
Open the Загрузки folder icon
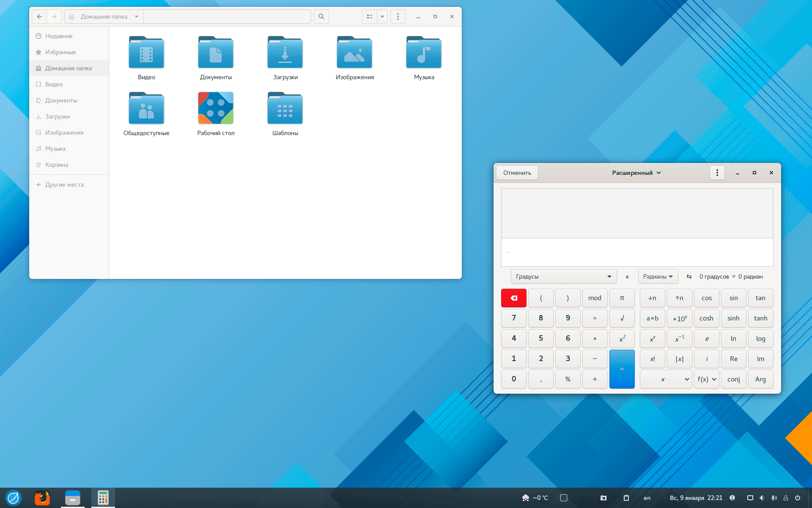point(285,53)
